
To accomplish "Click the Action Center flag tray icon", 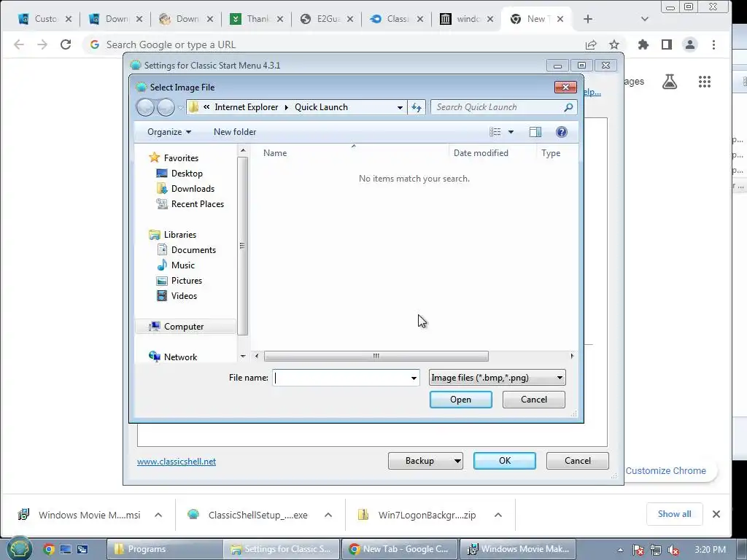I will [x=638, y=550].
